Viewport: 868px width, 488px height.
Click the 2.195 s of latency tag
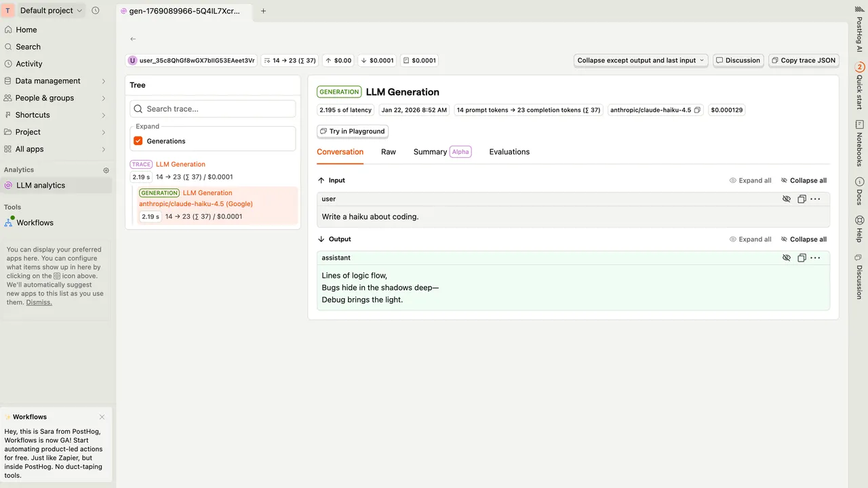pos(346,110)
